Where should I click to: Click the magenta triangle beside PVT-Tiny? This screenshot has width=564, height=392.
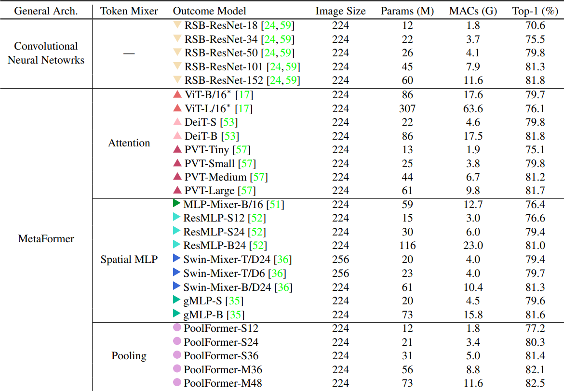177,150
